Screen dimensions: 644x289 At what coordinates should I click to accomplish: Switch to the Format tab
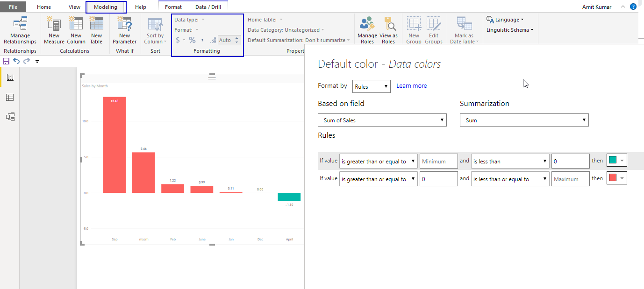click(173, 7)
